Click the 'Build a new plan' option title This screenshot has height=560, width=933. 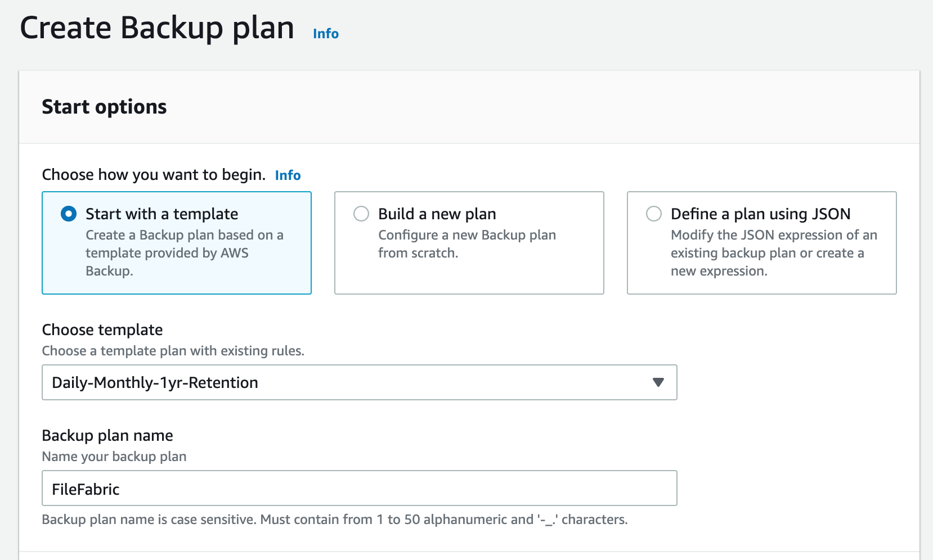tap(437, 214)
